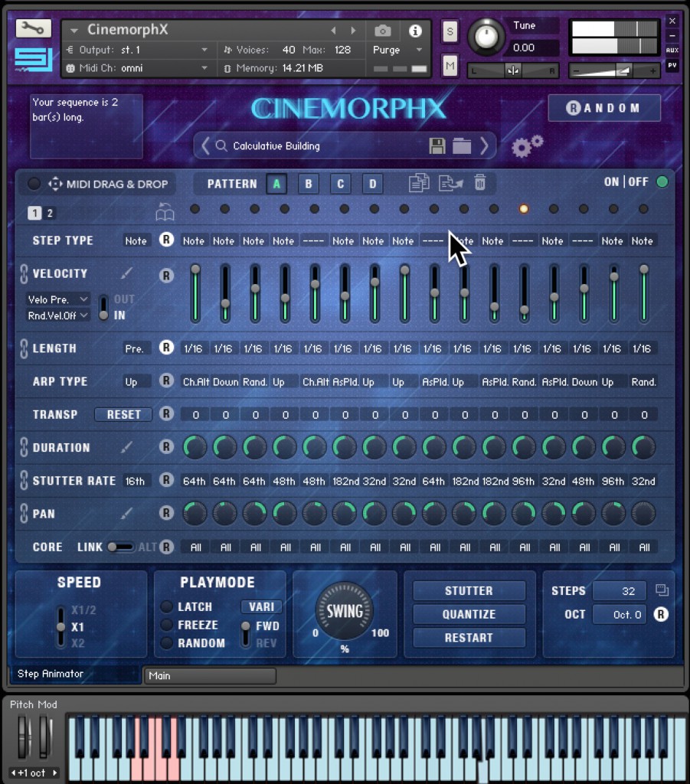Click the camera snapshot icon
This screenshot has height=784, width=690.
[382, 31]
